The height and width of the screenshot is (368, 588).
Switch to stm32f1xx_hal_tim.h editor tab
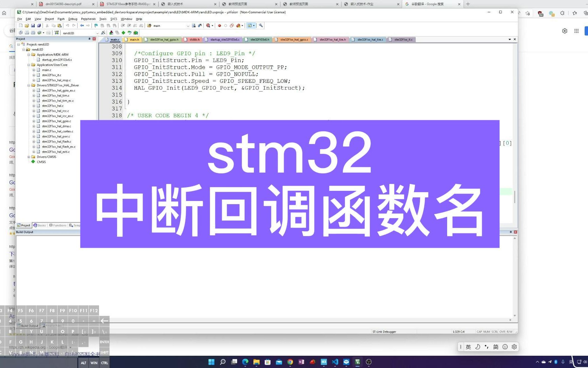tap(330, 40)
